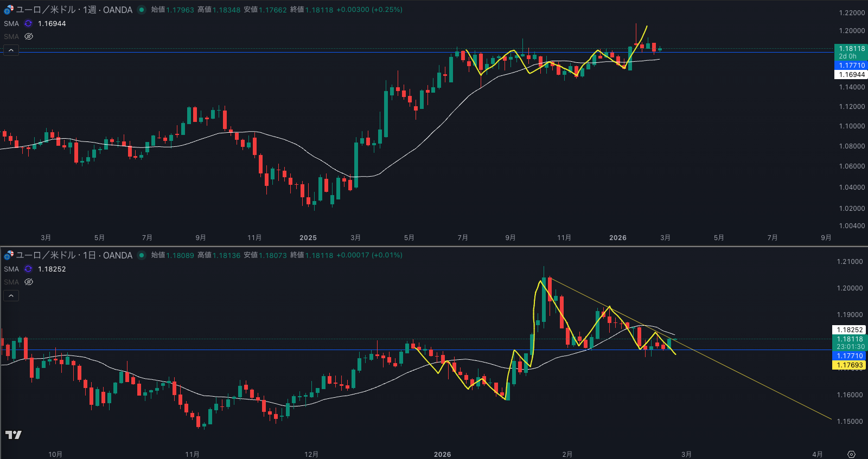Show the hidden SMA on daily chart

click(x=29, y=282)
